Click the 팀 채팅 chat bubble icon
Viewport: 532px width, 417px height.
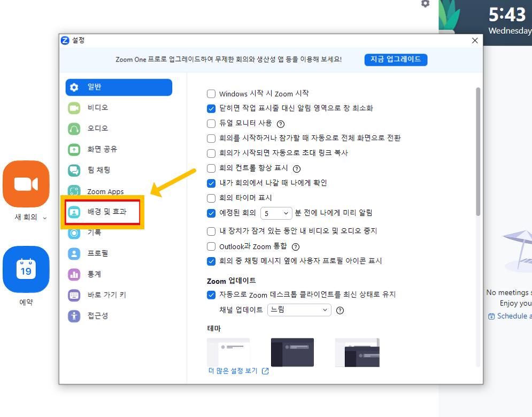coord(74,171)
